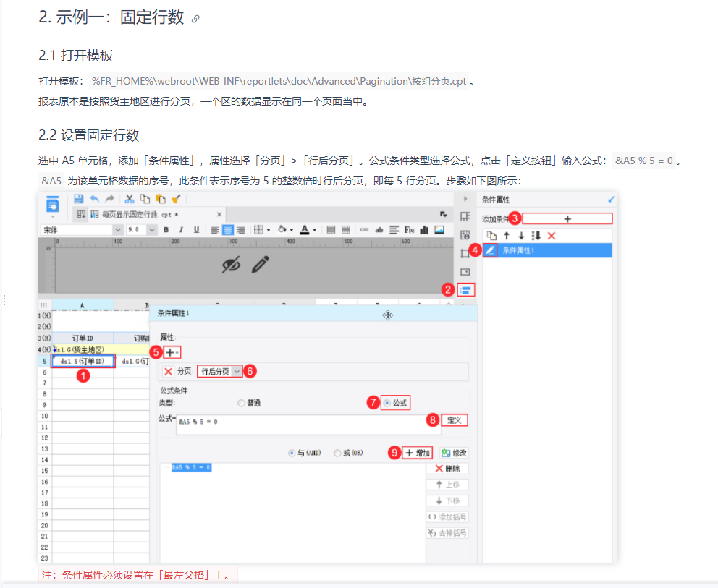Insert an image from the toolbar
The width and height of the screenshot is (718, 588).
[439, 229]
